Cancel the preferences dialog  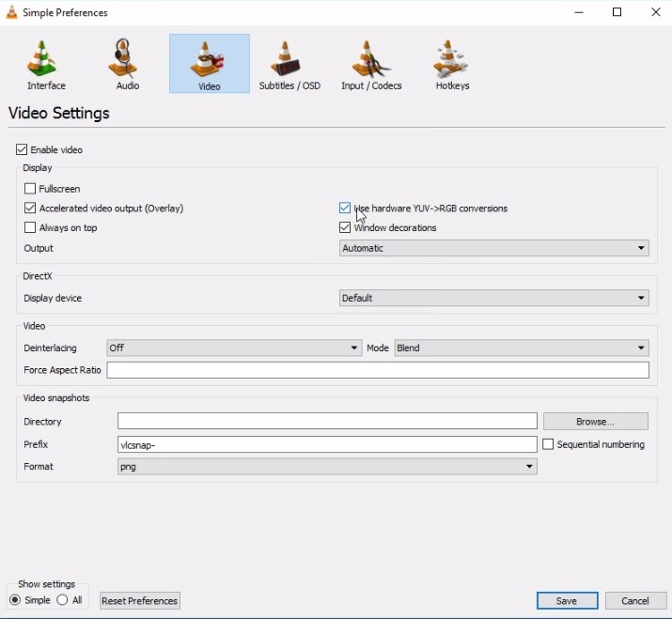click(x=635, y=600)
